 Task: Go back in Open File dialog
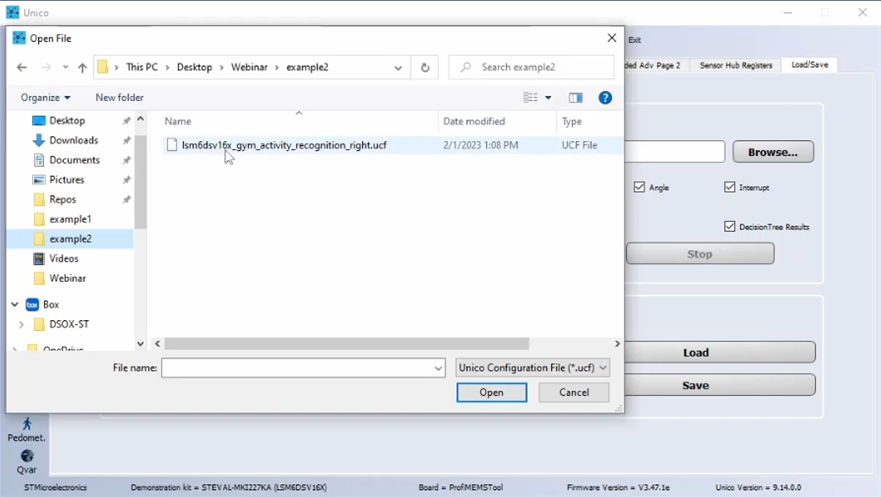[x=22, y=67]
